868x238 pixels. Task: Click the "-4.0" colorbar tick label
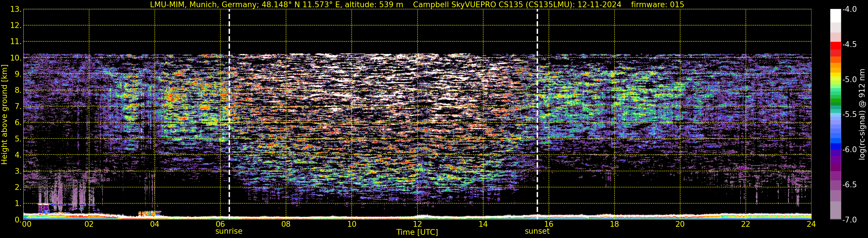pos(850,10)
